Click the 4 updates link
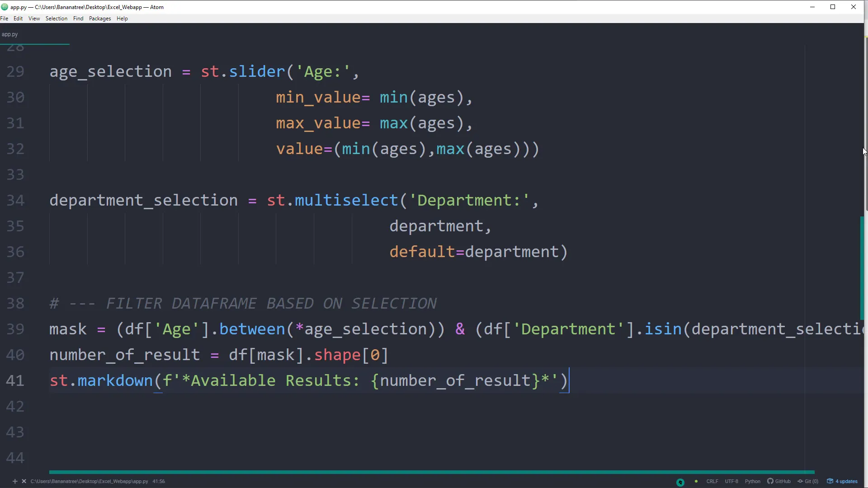 (x=846, y=481)
